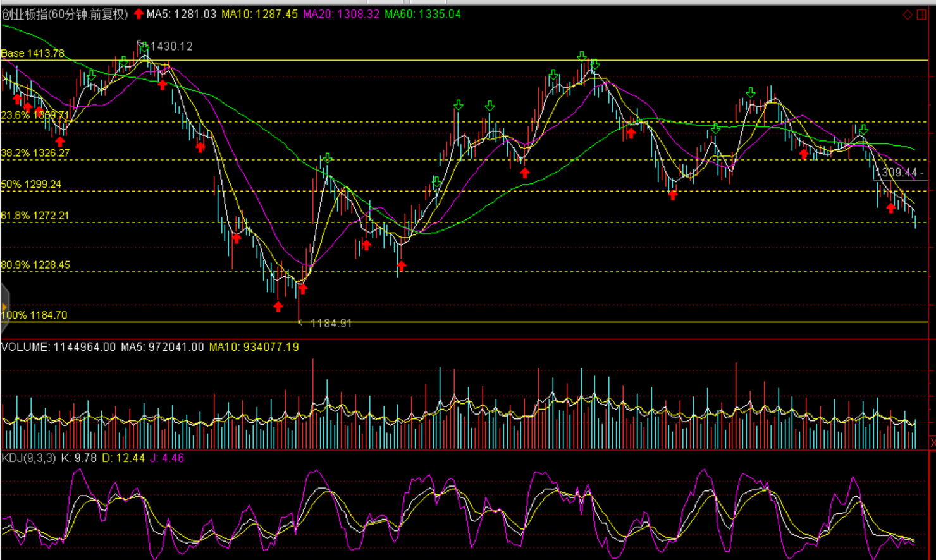936x560 pixels.
Task: Click the 1309.44 price marker on the right
Action: 896,173
